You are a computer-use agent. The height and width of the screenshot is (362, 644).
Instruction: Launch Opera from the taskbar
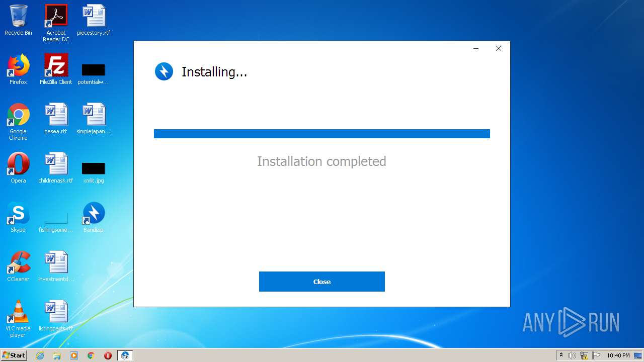click(108, 355)
